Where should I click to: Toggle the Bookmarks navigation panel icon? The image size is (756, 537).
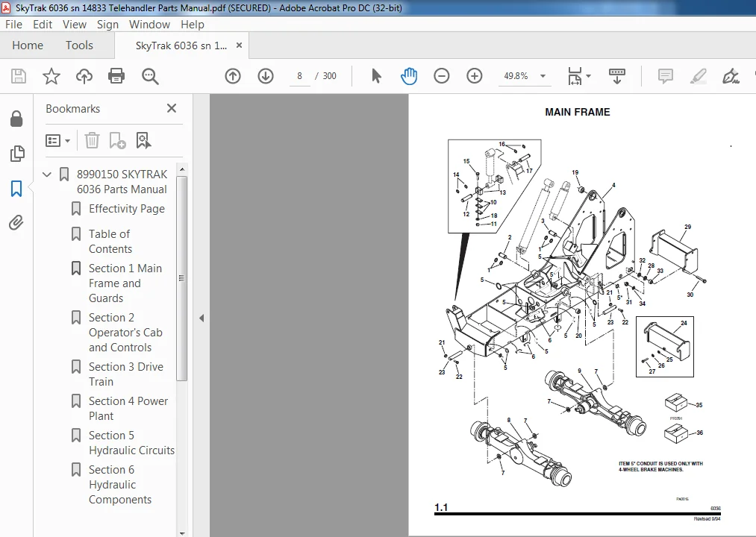pos(16,189)
